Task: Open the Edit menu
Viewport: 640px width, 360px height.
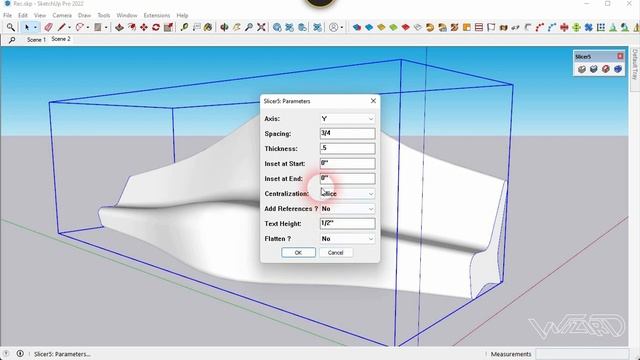Action: point(23,15)
